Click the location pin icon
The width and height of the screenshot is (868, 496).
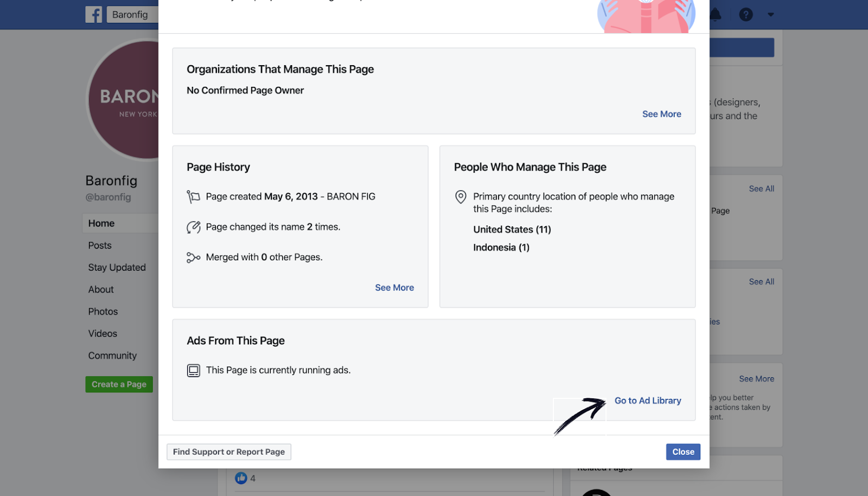click(461, 196)
